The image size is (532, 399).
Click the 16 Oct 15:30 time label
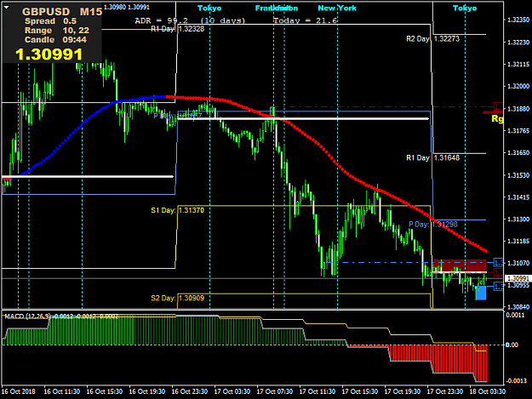coord(104,391)
